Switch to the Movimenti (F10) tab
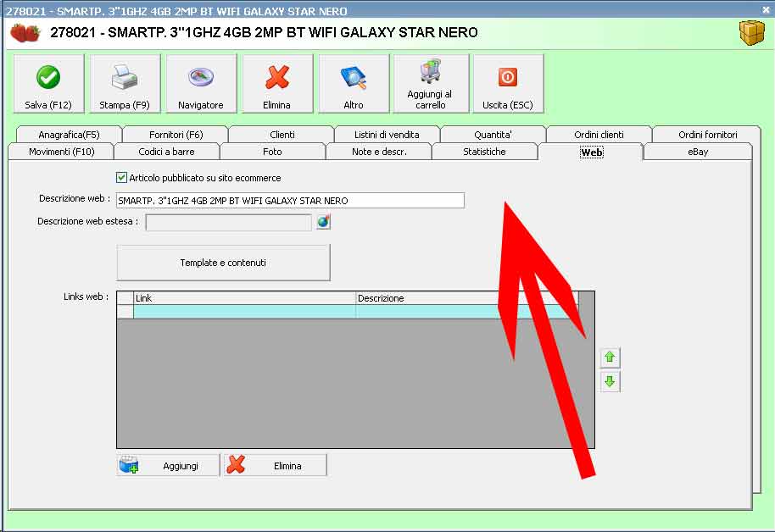The width and height of the screenshot is (775, 532). (x=61, y=152)
